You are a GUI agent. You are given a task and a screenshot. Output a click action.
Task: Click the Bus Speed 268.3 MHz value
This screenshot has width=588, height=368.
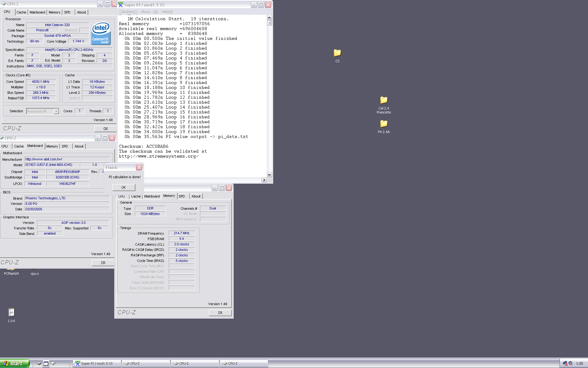(41, 93)
